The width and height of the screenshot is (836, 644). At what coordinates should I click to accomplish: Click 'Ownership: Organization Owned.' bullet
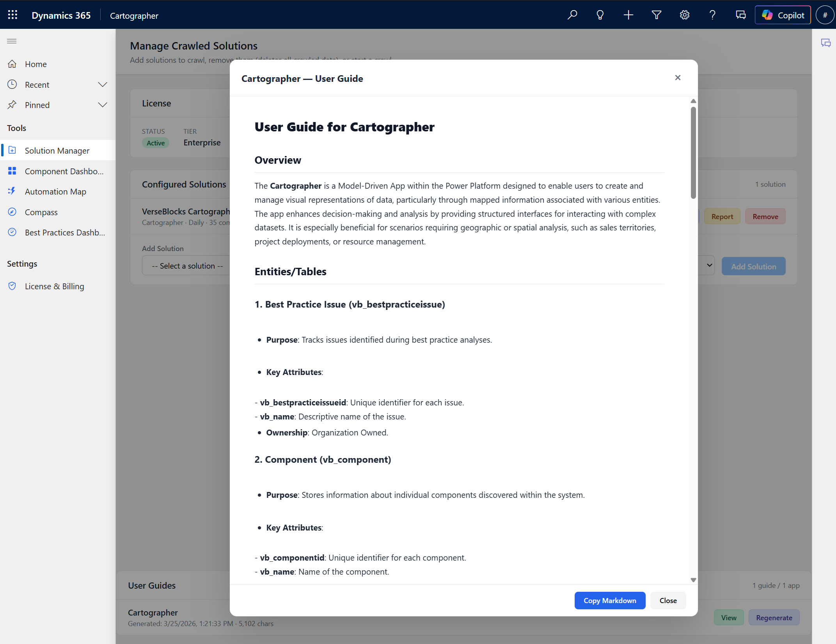[x=327, y=433]
